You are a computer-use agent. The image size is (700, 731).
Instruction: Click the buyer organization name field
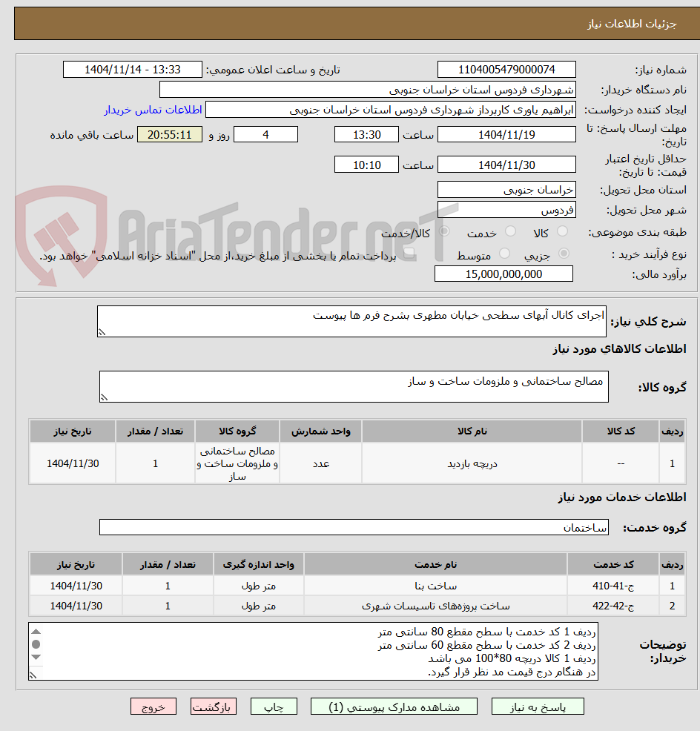368,90
